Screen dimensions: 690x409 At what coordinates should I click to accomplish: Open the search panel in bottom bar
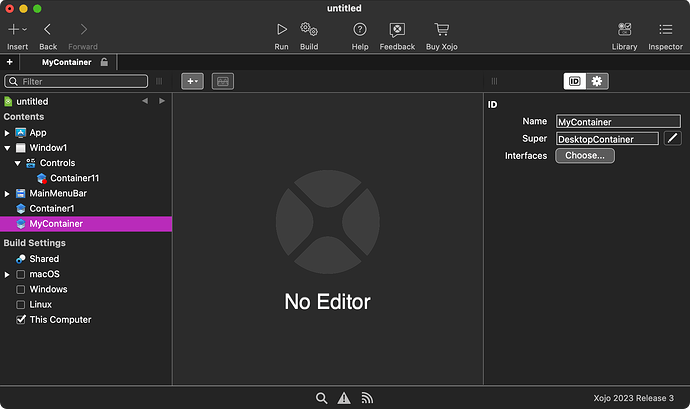coord(322,398)
